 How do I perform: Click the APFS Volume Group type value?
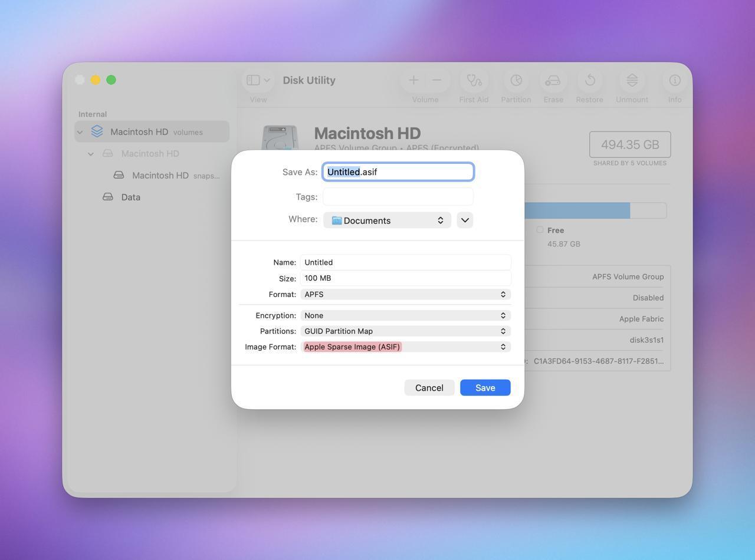pyautogui.click(x=628, y=276)
